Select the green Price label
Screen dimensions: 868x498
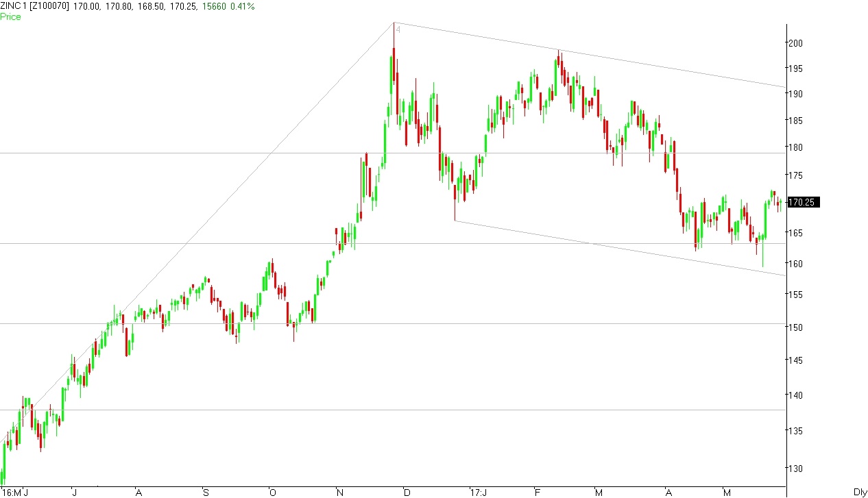click(10, 16)
